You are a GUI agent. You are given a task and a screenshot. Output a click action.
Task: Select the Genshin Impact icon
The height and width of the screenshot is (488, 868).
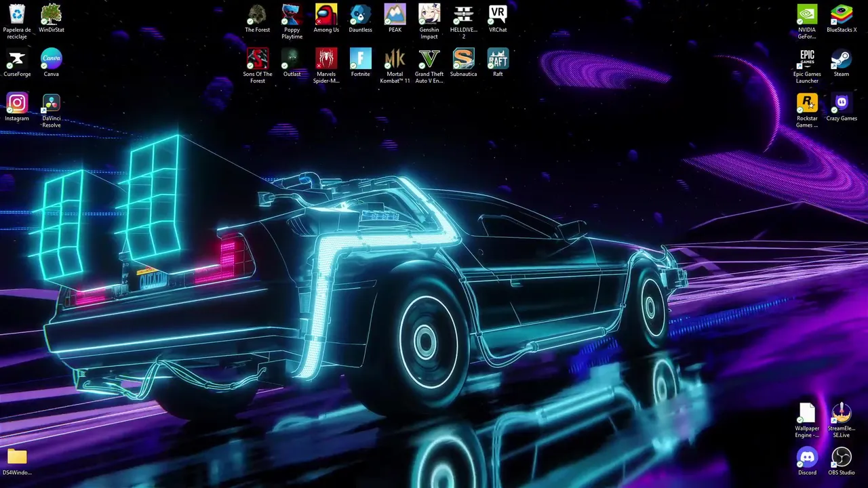[429, 14]
